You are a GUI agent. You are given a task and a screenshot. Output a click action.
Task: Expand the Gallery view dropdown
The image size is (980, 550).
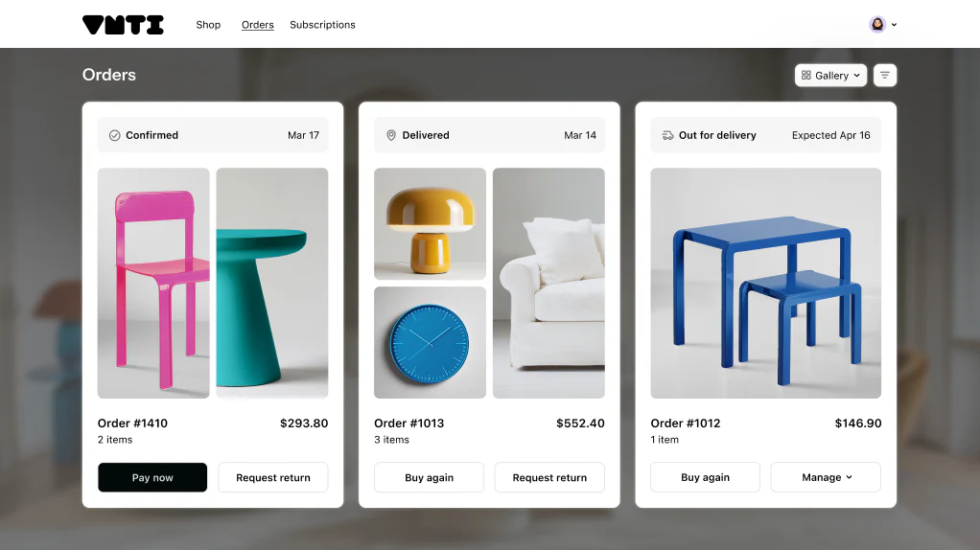(x=830, y=76)
